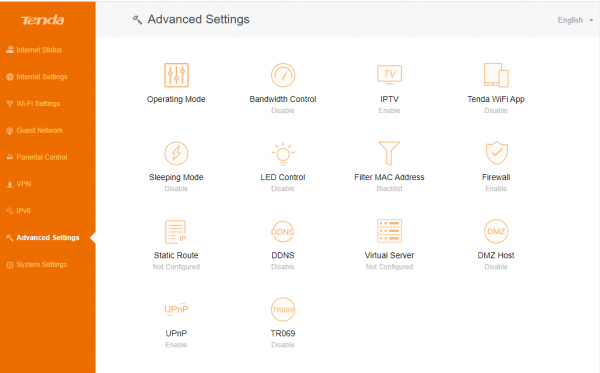The image size is (600, 373).
Task: Open the Filter MAC Address funnel icon
Action: 389,153
